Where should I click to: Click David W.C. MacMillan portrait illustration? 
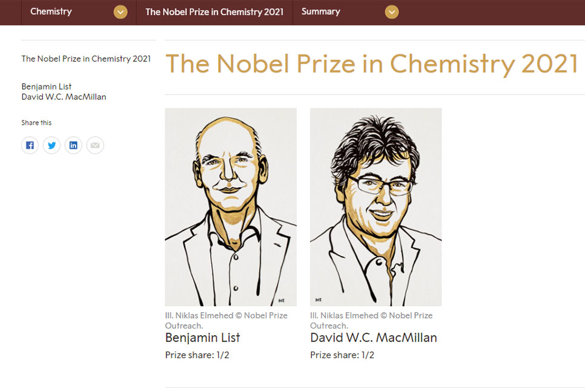click(x=375, y=207)
